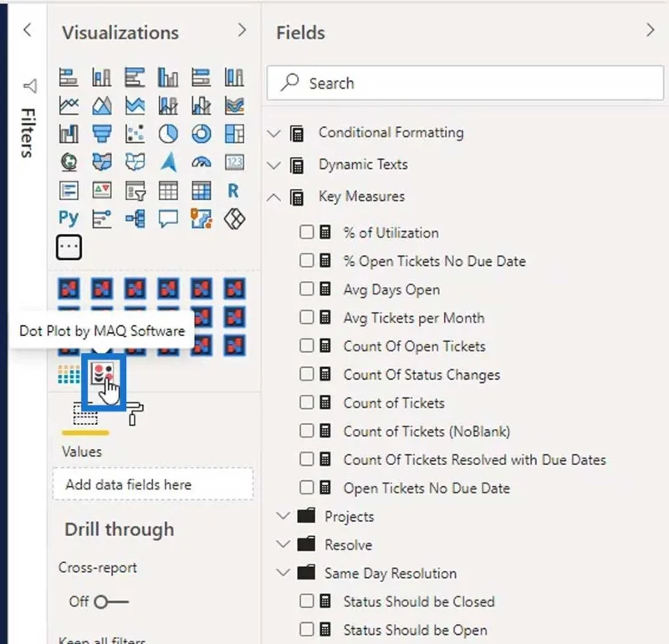Viewport: 669px width, 644px height.
Task: Select the Stacked column chart visual
Action: click(x=101, y=78)
